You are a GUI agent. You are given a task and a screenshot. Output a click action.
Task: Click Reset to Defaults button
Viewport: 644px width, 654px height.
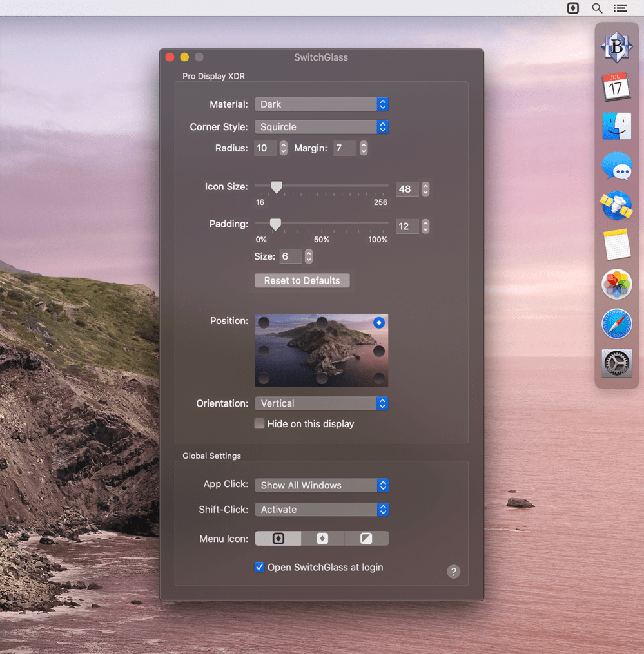pyautogui.click(x=302, y=280)
